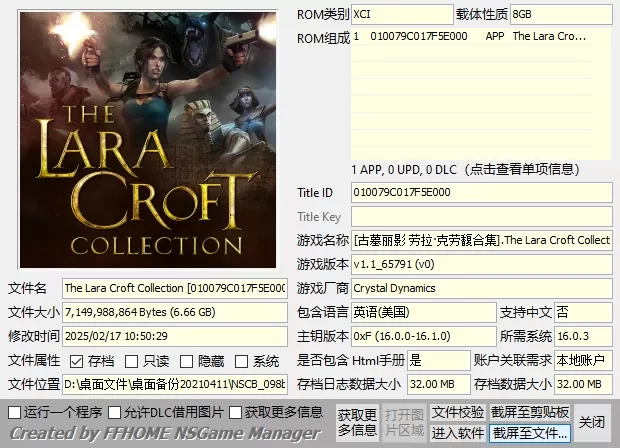
Task: Click the 进入软件 button
Action: coord(458,433)
